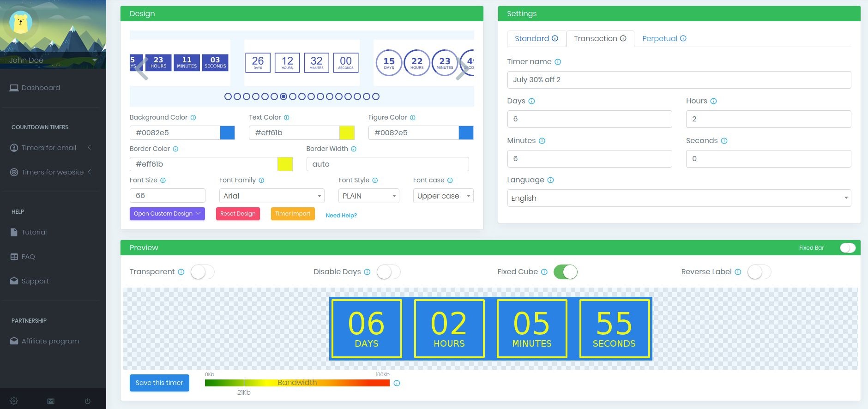Click the Support envelope icon
The width and height of the screenshot is (868, 409).
click(14, 281)
